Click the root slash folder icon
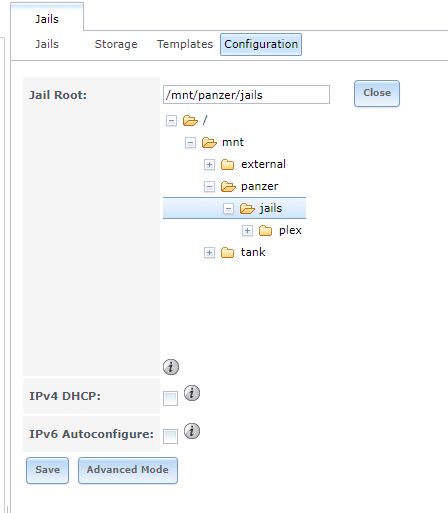The height and width of the screenshot is (513, 448). click(x=190, y=120)
